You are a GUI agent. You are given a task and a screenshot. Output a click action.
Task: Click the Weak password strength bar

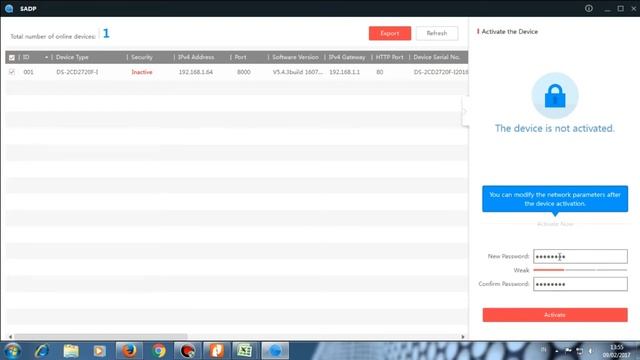point(580,270)
